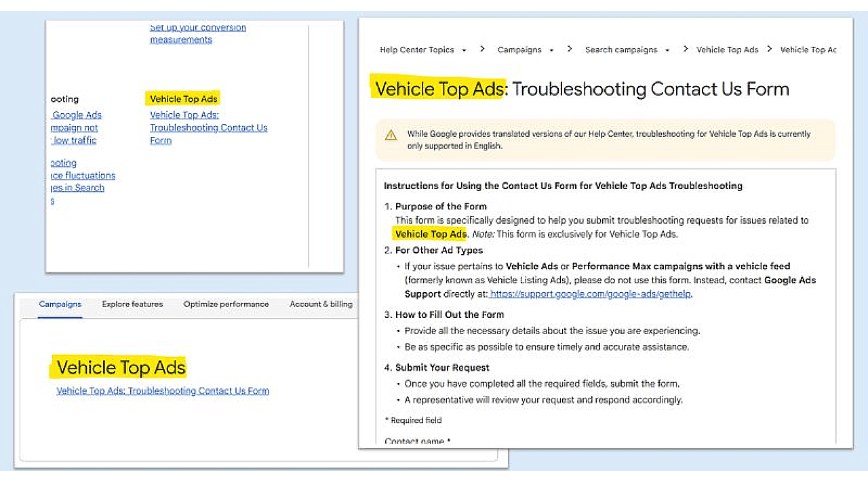
Task: Go to the Account & billing tab
Action: (x=321, y=304)
